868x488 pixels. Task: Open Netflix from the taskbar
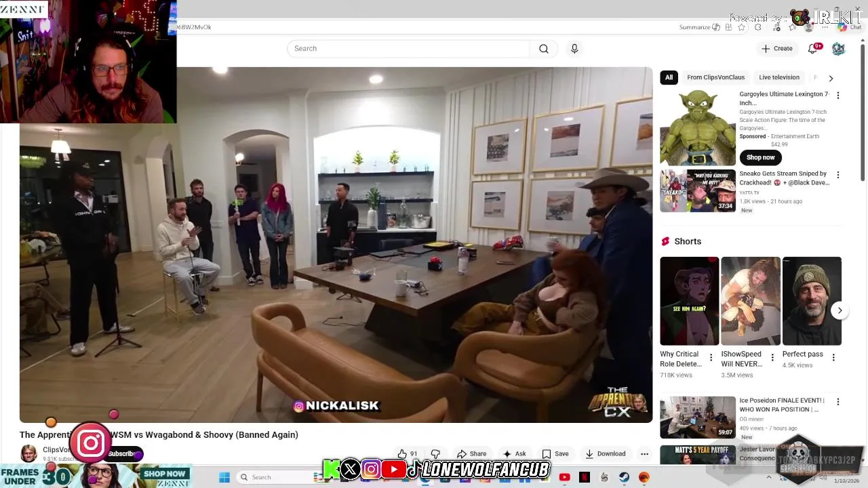[x=585, y=477]
